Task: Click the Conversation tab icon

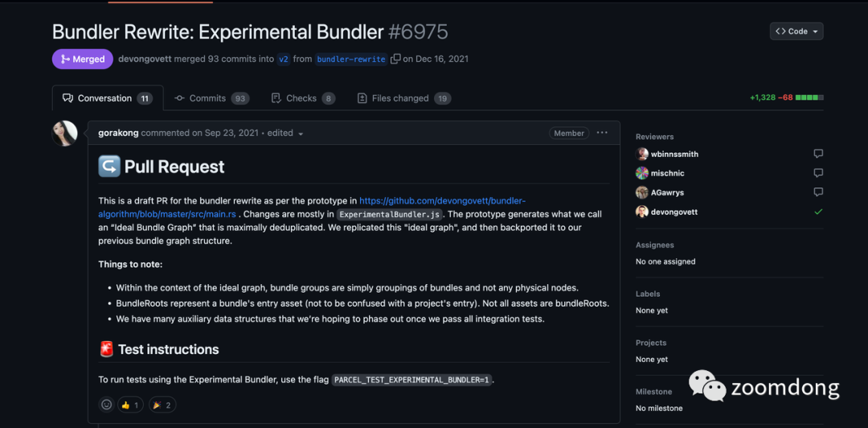Action: [x=68, y=98]
